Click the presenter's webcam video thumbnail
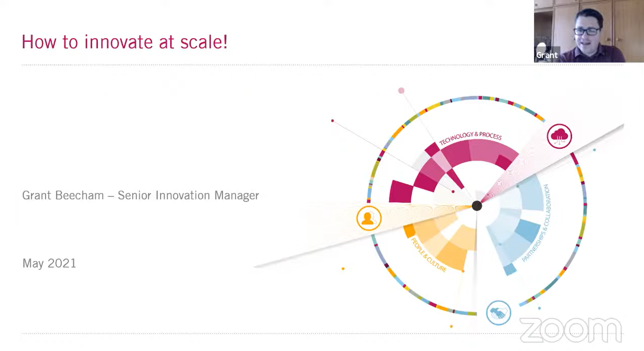Screen dimensions: 644x351 [589, 31]
